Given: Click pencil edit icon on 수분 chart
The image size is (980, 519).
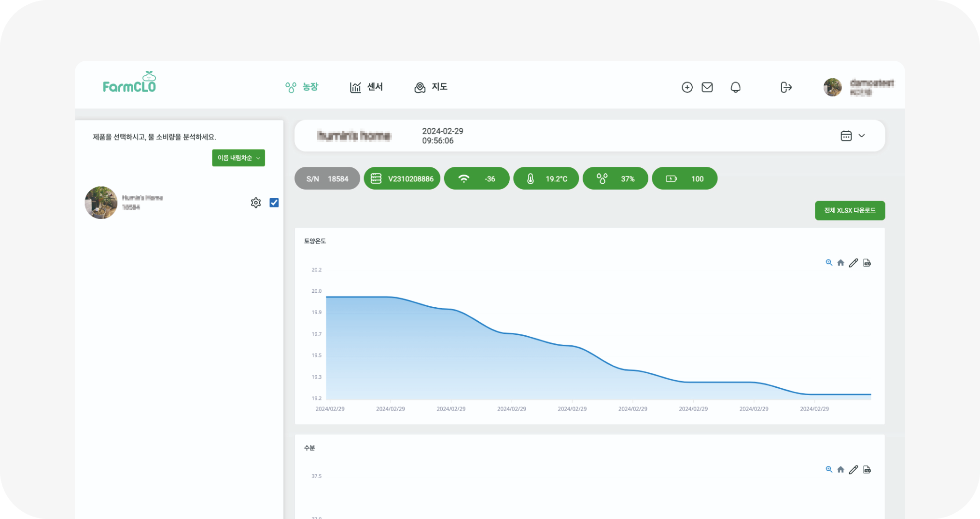Looking at the screenshot, I should [854, 469].
